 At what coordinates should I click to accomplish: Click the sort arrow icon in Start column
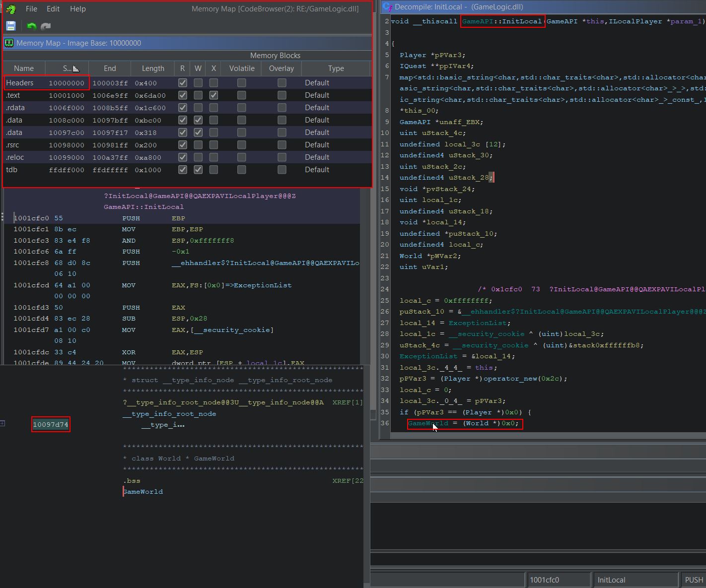[x=75, y=68]
